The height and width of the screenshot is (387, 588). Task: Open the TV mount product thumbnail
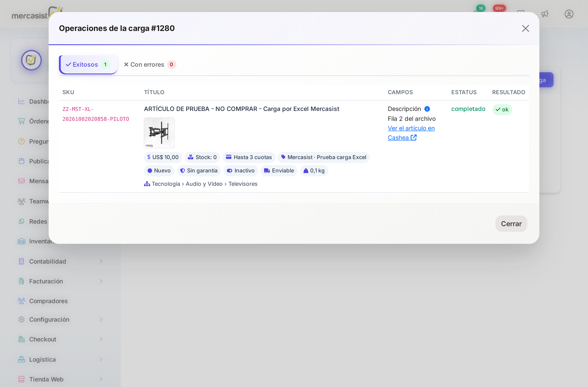tap(159, 133)
